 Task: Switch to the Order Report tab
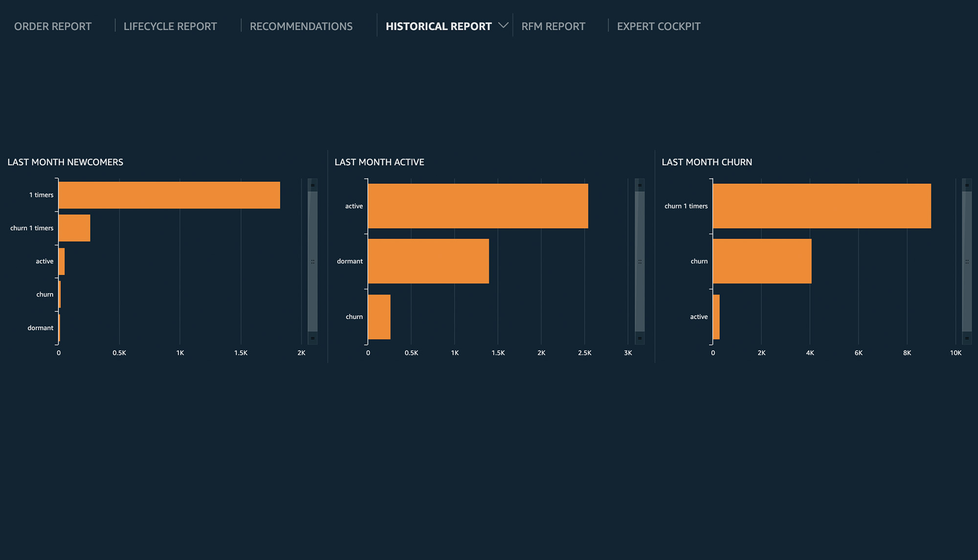click(53, 26)
